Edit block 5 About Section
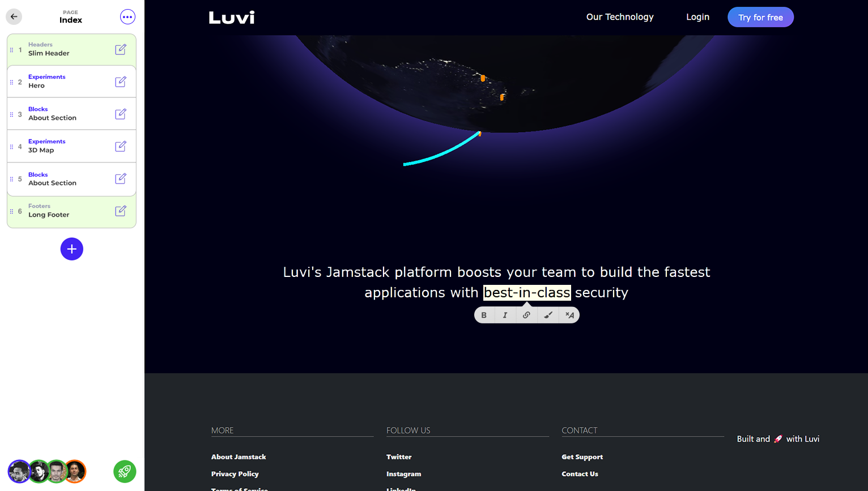Screen dimensions: 868x491 coord(121,179)
